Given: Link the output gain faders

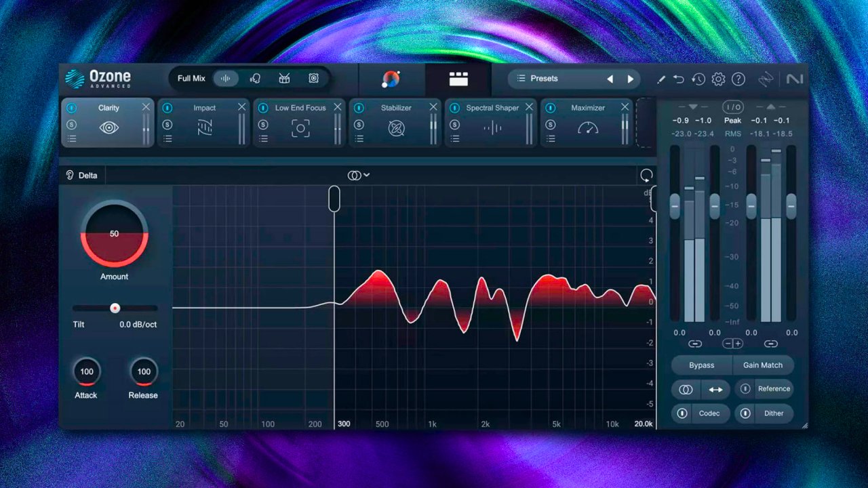Looking at the screenshot, I should click(x=771, y=344).
